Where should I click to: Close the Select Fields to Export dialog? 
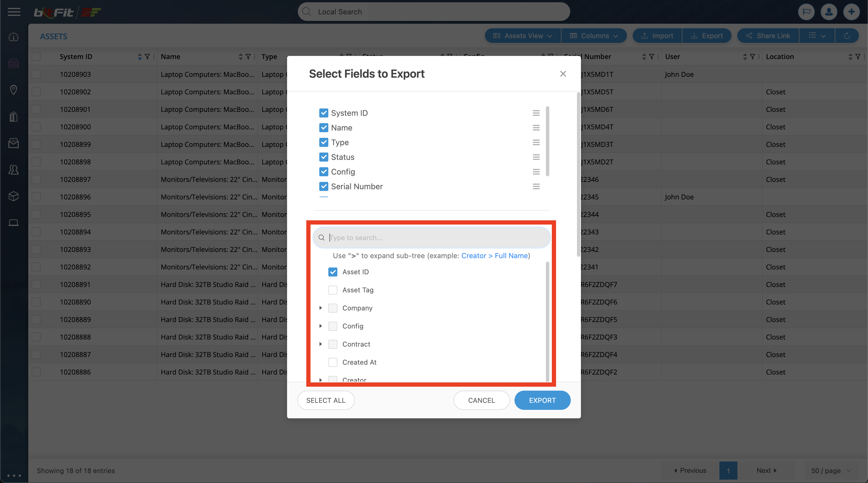pyautogui.click(x=563, y=74)
